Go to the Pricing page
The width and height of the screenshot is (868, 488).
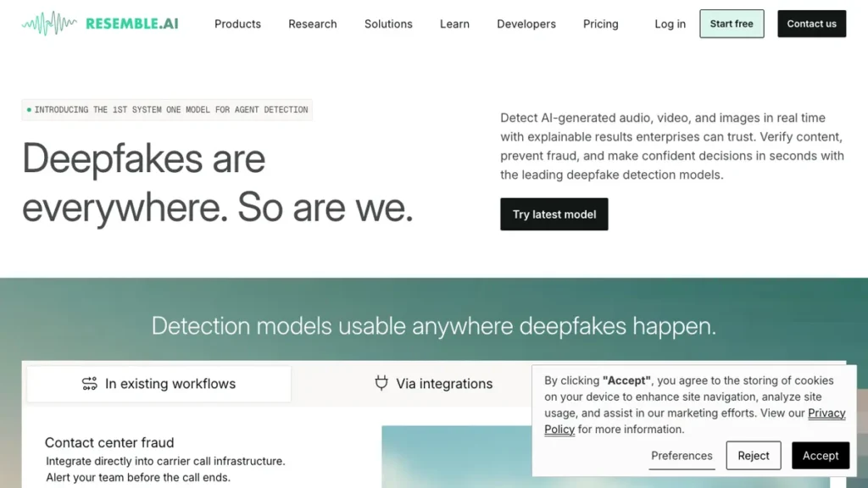click(601, 24)
